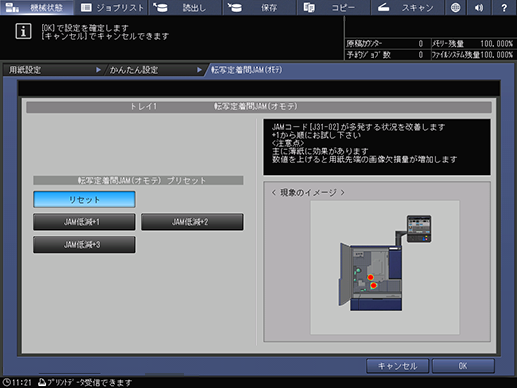Click the プリントデータ受信できます status message
Screen dimensions: 517x388
tap(89, 382)
